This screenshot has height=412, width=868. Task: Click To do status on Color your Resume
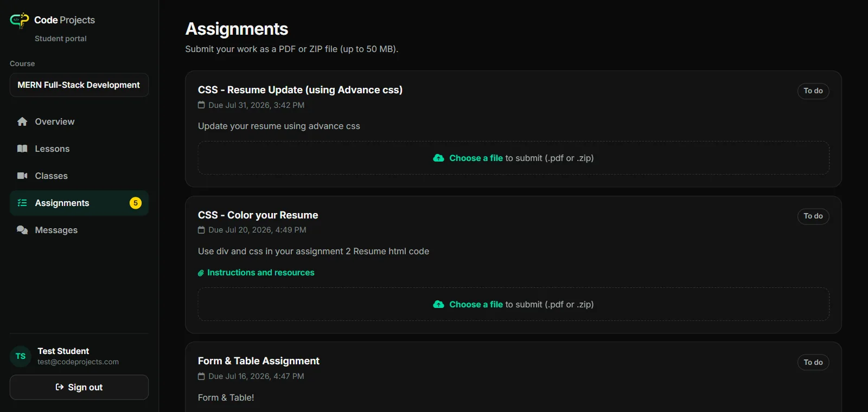click(x=813, y=216)
